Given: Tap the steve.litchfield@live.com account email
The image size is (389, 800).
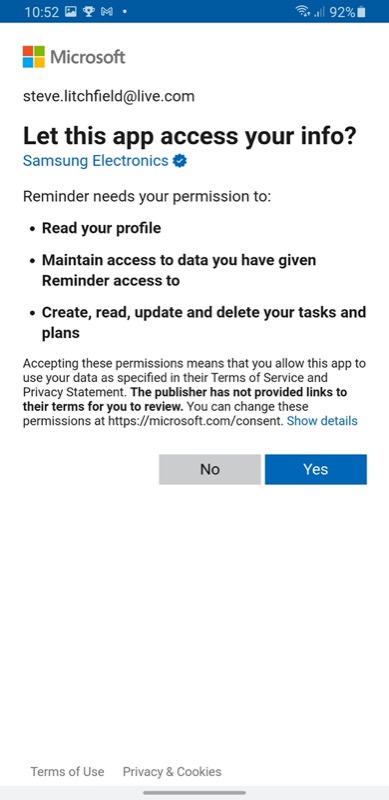Looking at the screenshot, I should 109,96.
